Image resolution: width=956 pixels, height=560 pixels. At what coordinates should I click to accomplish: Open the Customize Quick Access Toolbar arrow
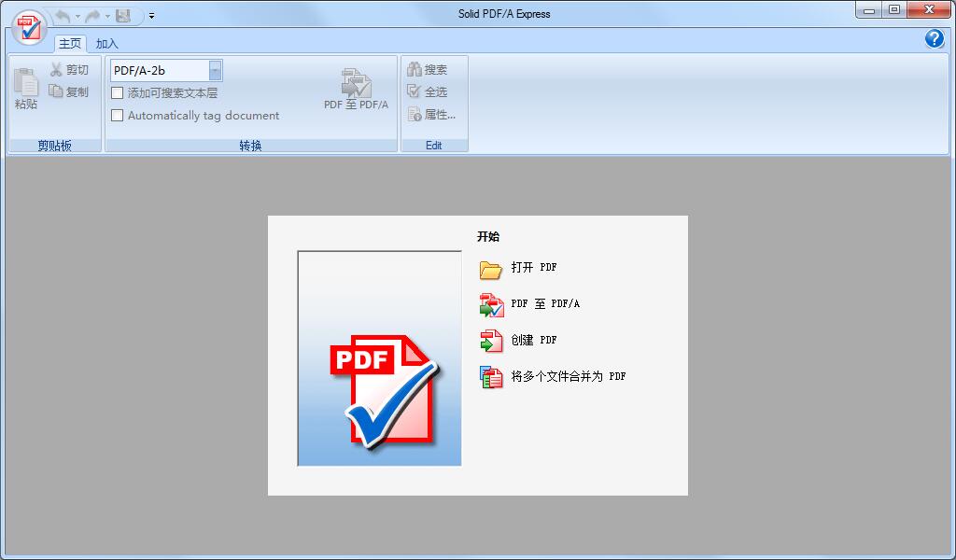pyautogui.click(x=151, y=17)
